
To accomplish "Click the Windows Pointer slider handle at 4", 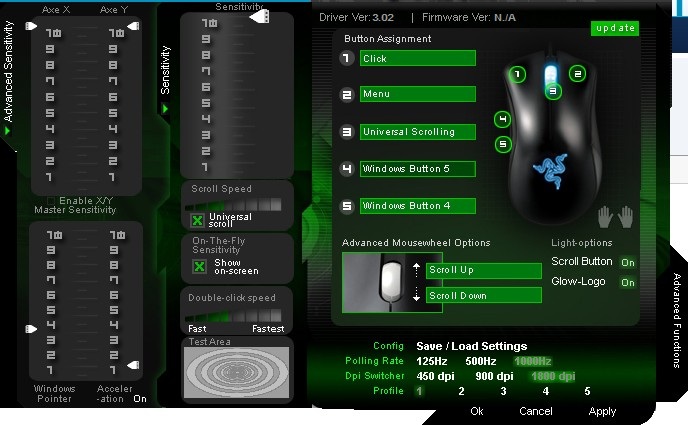I will [x=31, y=329].
